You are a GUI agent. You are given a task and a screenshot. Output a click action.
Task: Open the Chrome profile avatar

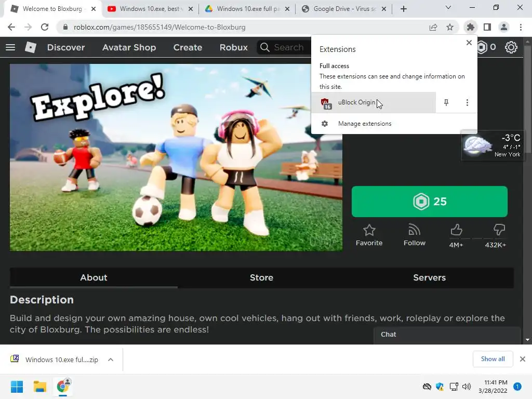point(504,27)
